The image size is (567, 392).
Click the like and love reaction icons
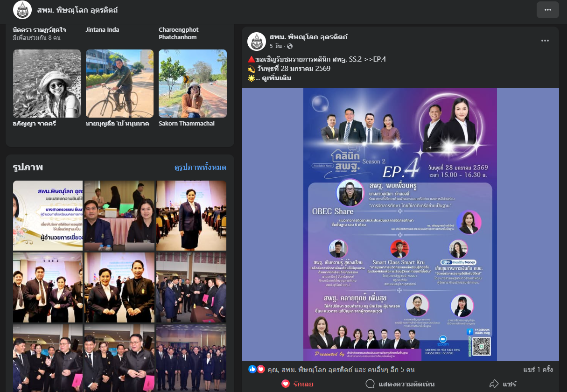tap(257, 369)
